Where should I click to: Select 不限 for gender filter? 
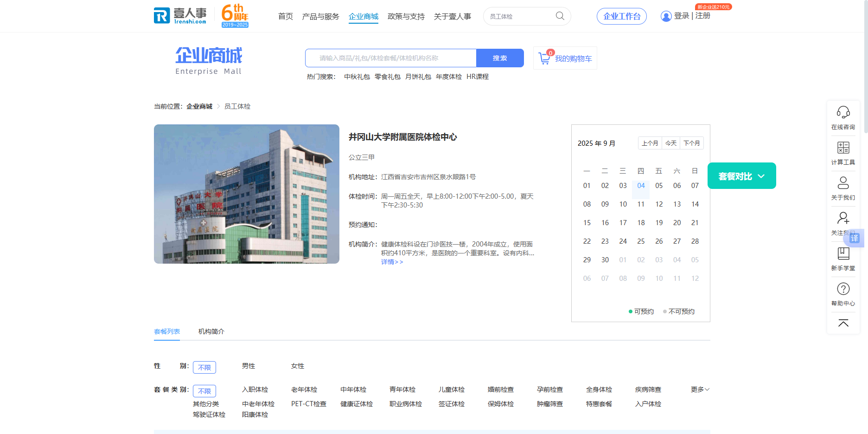pyautogui.click(x=204, y=367)
